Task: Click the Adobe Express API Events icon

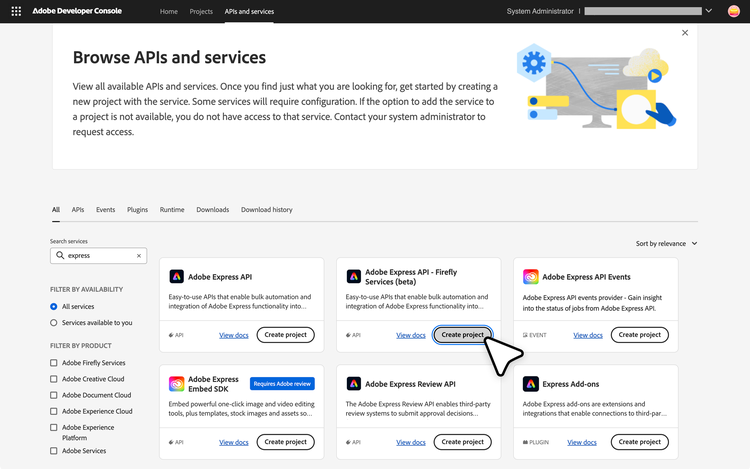Action: point(530,276)
